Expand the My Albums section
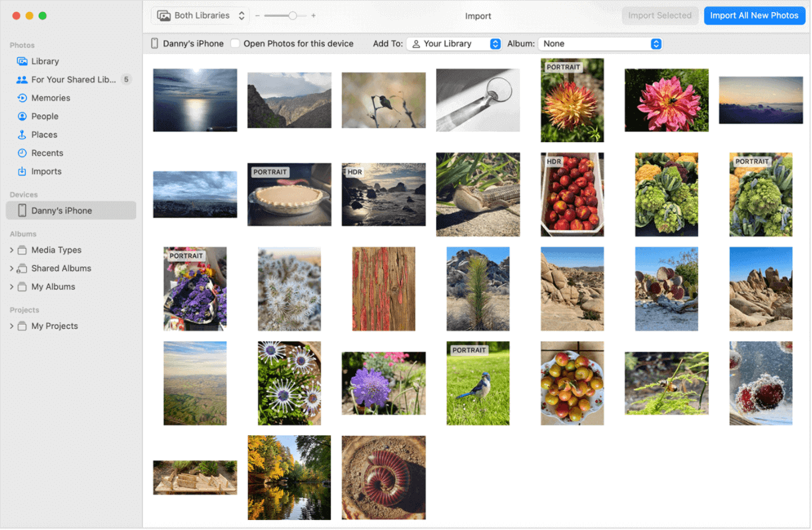Viewport: 812px width, 530px height. click(x=13, y=287)
